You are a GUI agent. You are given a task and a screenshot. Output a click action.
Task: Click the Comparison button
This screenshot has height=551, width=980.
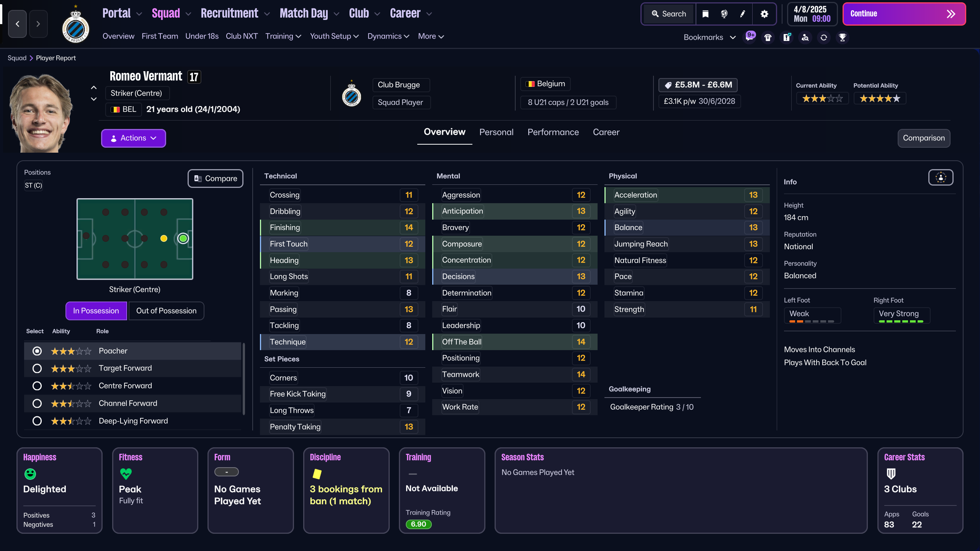(x=923, y=138)
